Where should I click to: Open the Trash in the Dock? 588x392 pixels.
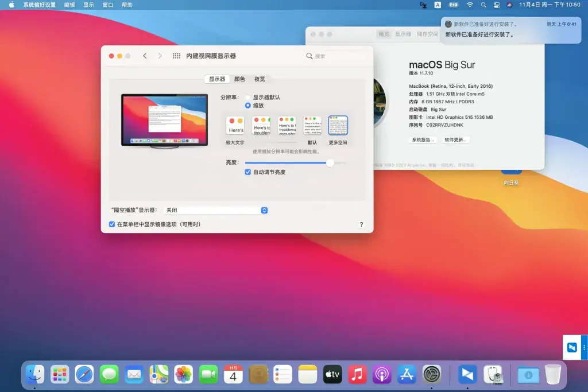coord(553,374)
